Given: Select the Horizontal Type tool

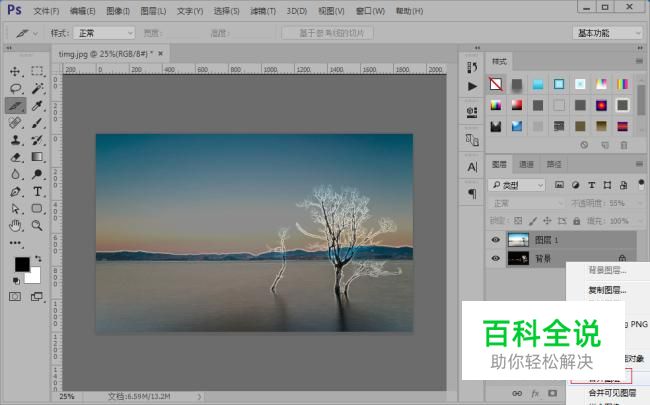Looking at the screenshot, I should [x=37, y=192].
